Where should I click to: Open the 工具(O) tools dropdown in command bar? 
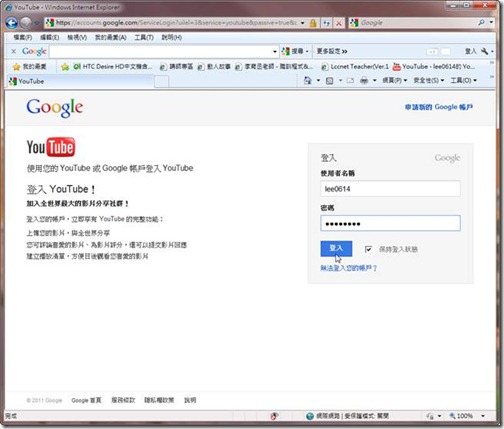tap(464, 81)
